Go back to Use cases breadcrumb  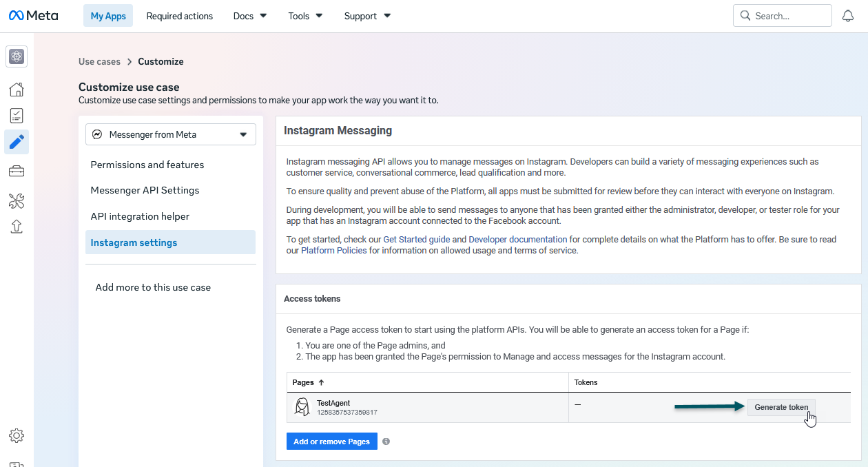point(99,61)
